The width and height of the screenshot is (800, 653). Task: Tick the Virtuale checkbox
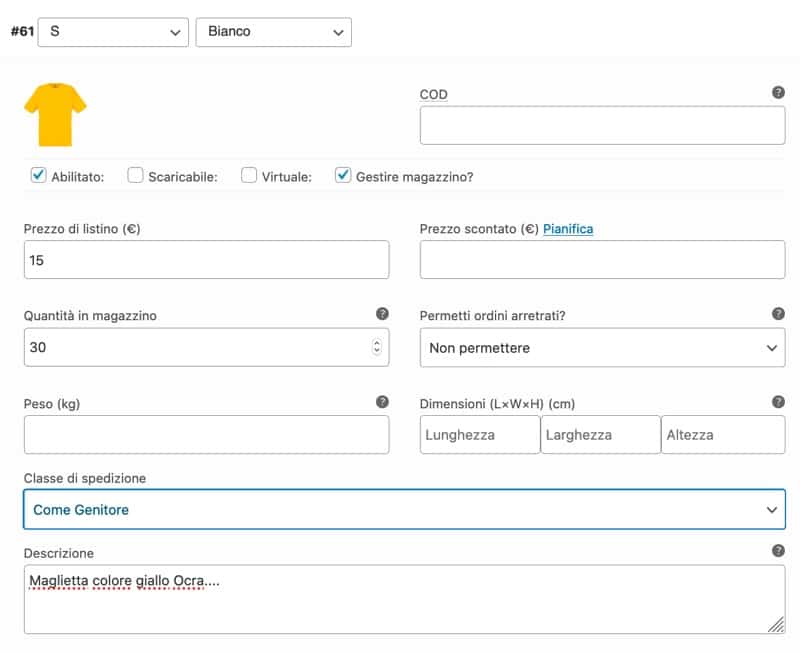[250, 175]
